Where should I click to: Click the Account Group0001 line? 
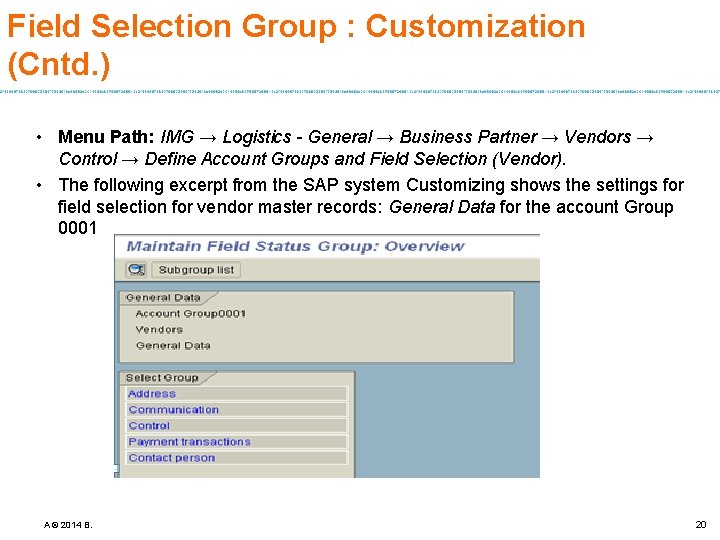191,314
